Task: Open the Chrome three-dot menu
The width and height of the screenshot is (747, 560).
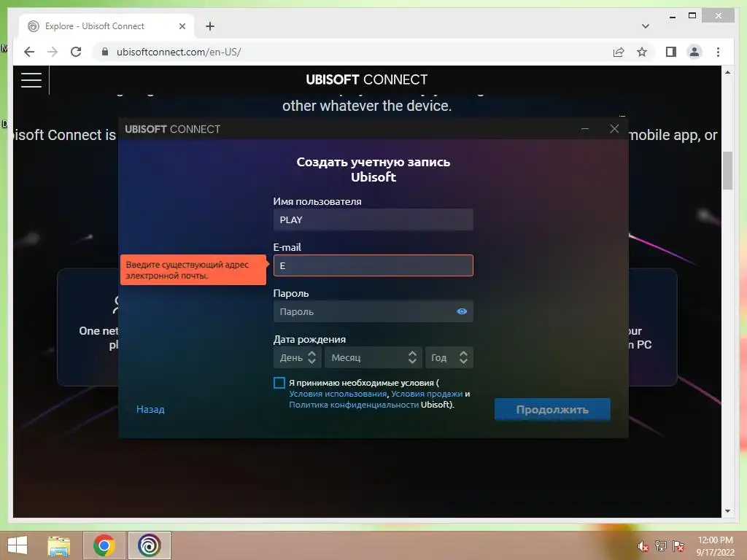Action: [718, 52]
